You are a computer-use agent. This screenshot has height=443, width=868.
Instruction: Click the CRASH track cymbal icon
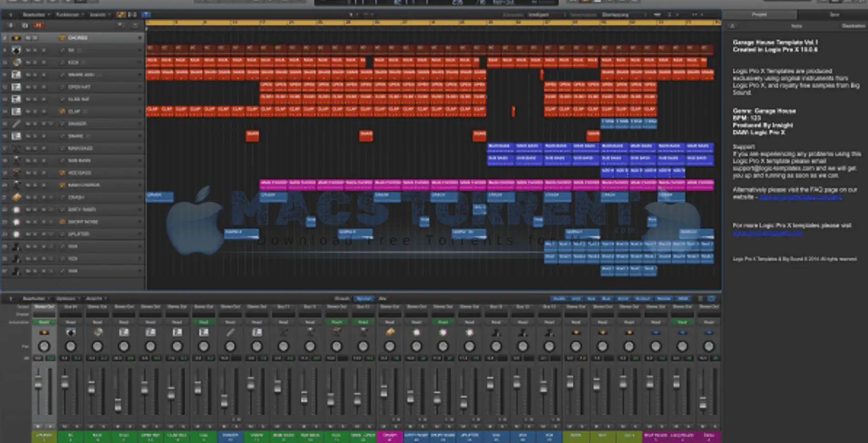pyautogui.click(x=16, y=197)
